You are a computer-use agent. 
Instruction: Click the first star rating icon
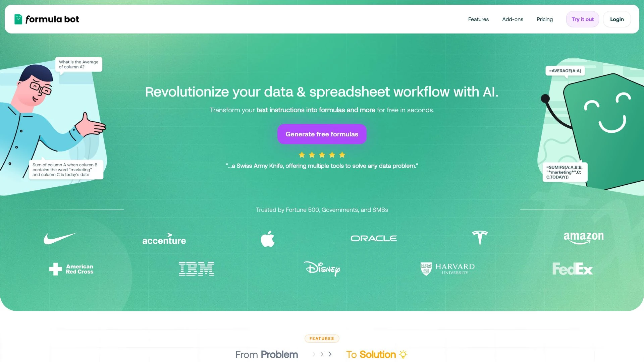pos(302,155)
